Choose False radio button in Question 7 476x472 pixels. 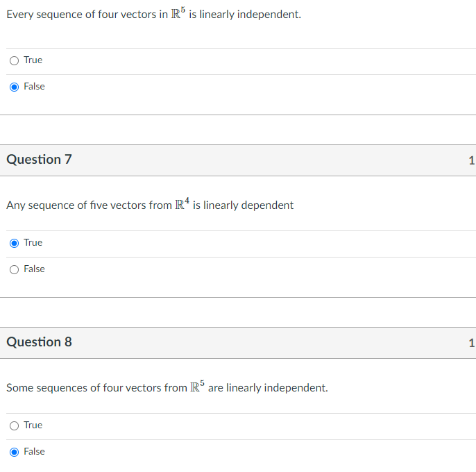(14, 270)
